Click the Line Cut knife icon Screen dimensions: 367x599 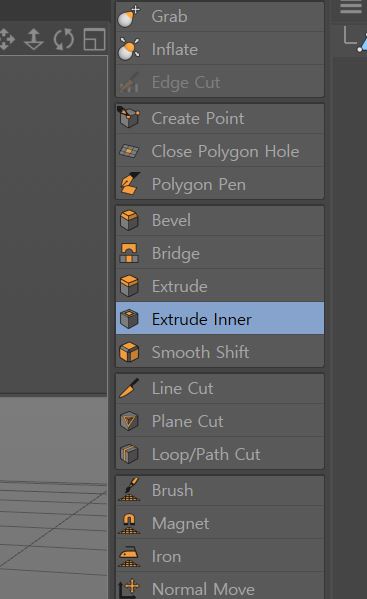coord(129,388)
